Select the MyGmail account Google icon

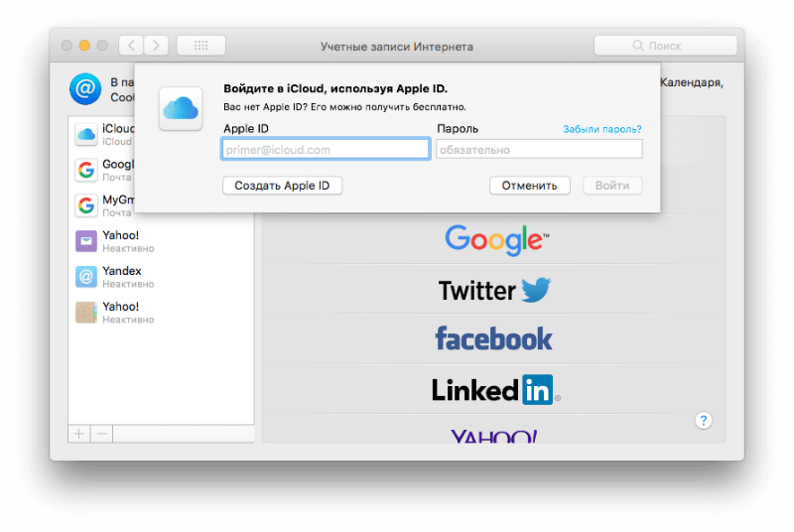click(x=86, y=205)
